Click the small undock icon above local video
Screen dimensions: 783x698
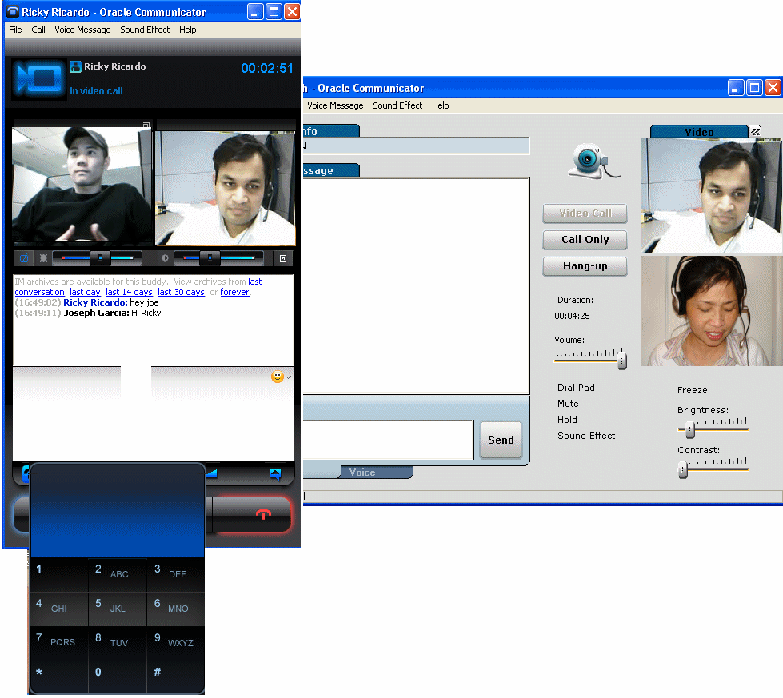[146, 124]
